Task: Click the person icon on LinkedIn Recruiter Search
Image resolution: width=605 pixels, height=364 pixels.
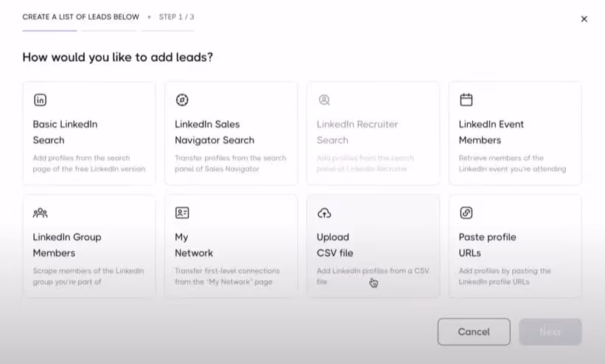Action: [x=324, y=100]
